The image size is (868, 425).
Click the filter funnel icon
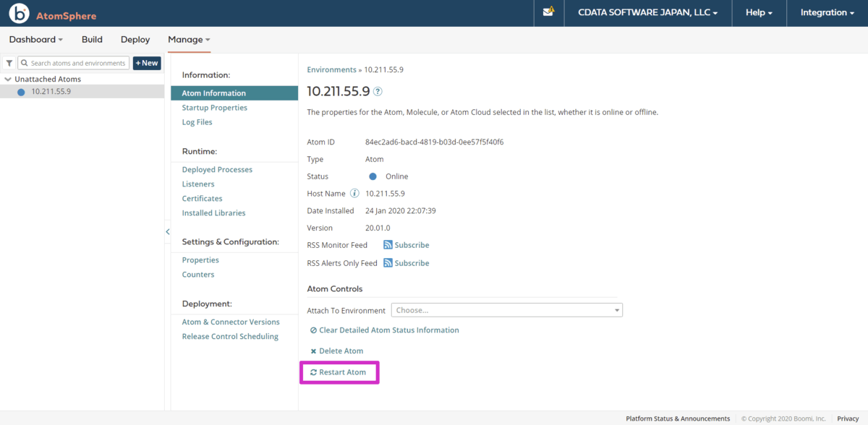9,63
